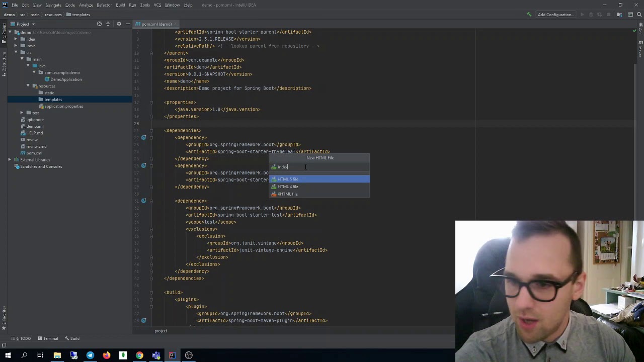
Task: Open OBS Studio from the taskbar
Action: 189,355
